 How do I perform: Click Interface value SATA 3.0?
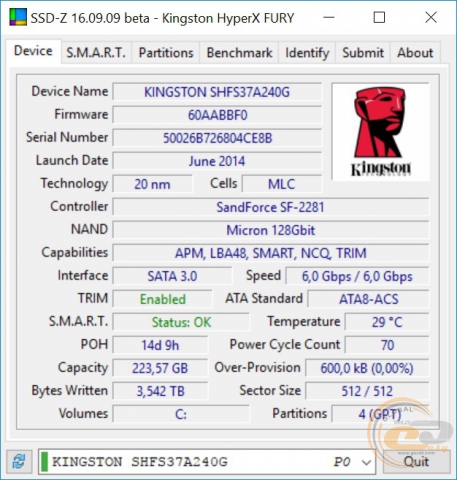pyautogui.click(x=172, y=276)
